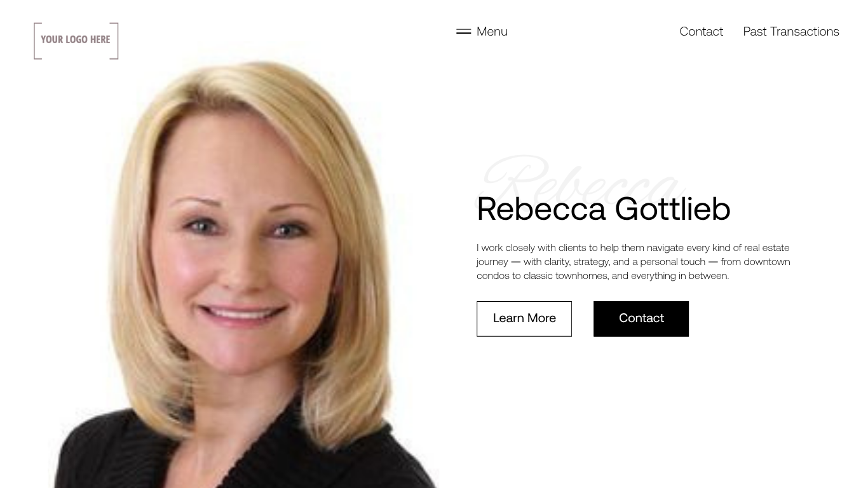Click the 'I work closely with clients' line

[633, 248]
